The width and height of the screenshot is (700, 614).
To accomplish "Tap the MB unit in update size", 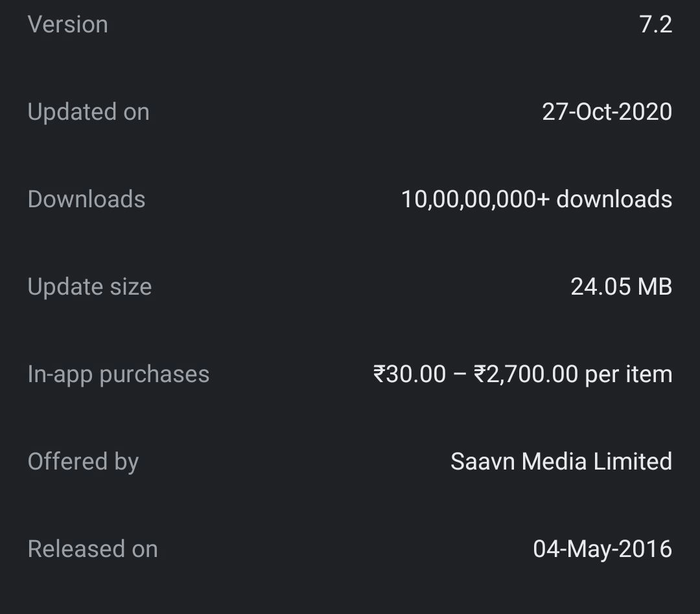I will click(x=655, y=286).
